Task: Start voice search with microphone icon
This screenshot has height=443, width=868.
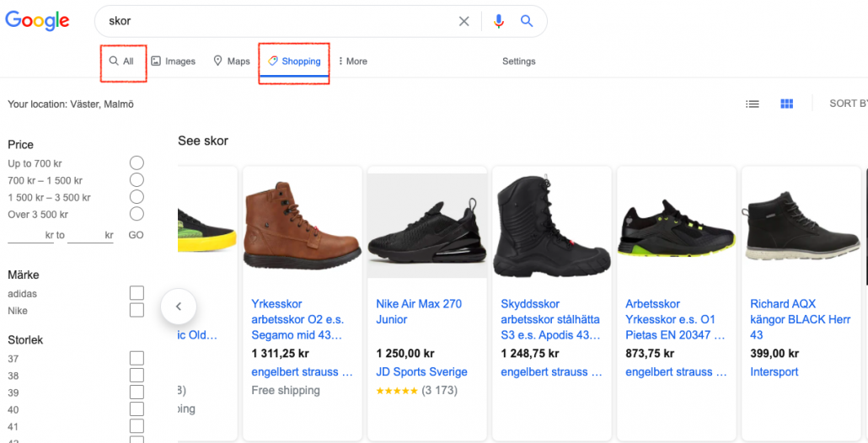Action: [x=499, y=21]
